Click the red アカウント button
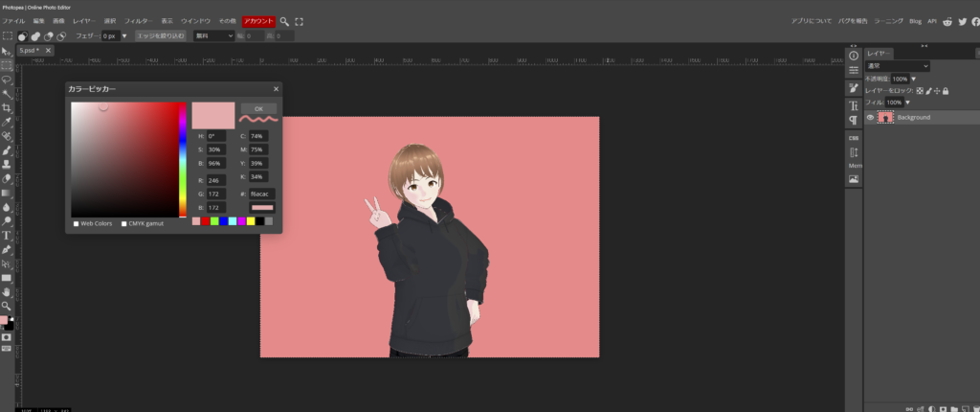 click(x=257, y=20)
